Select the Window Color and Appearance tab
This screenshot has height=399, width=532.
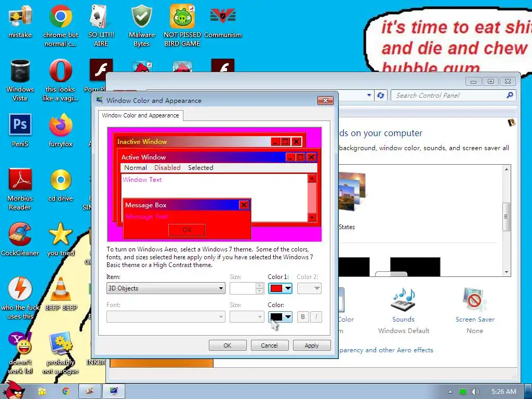pyautogui.click(x=140, y=115)
